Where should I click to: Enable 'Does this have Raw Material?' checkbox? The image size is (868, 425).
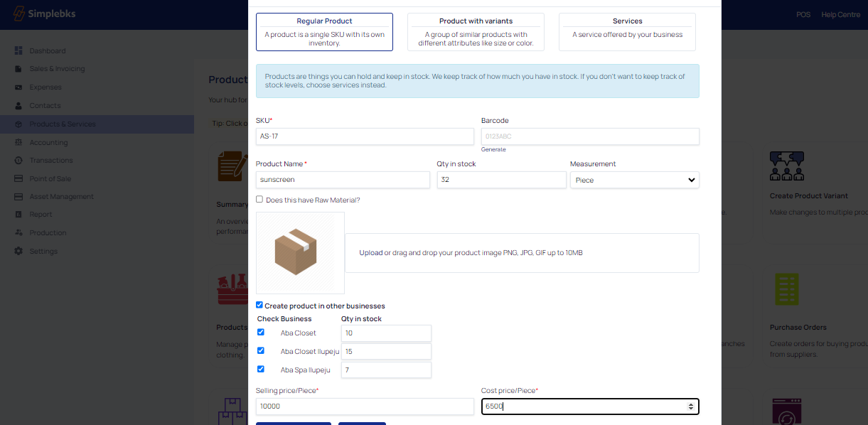coord(259,200)
